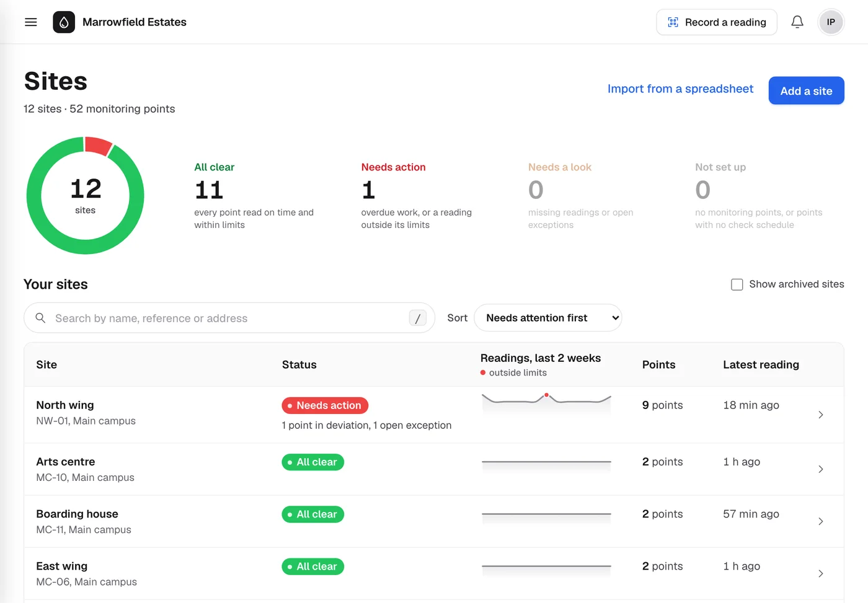This screenshot has width=868, height=603.
Task: Open Import from a spreadsheet link
Action: (x=680, y=89)
